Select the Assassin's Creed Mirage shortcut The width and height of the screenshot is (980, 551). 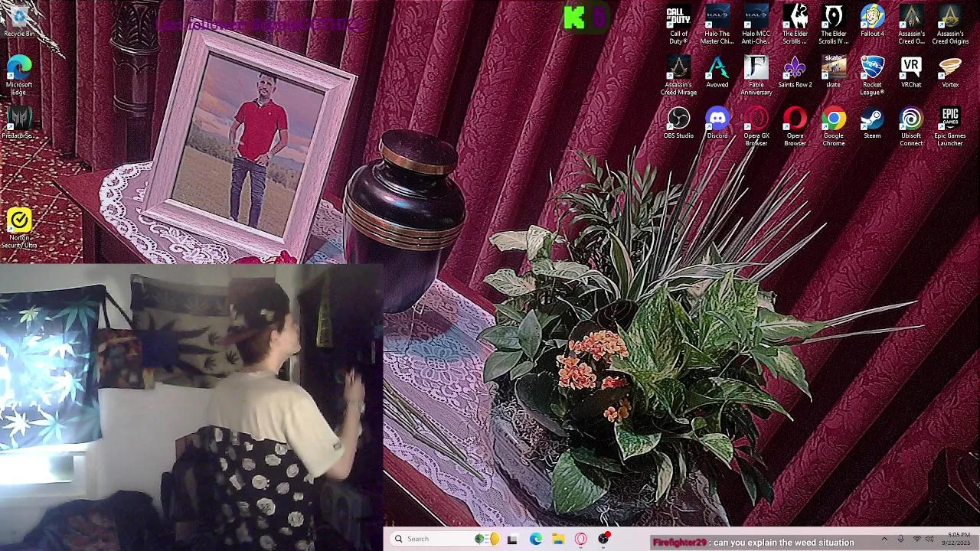678,76
